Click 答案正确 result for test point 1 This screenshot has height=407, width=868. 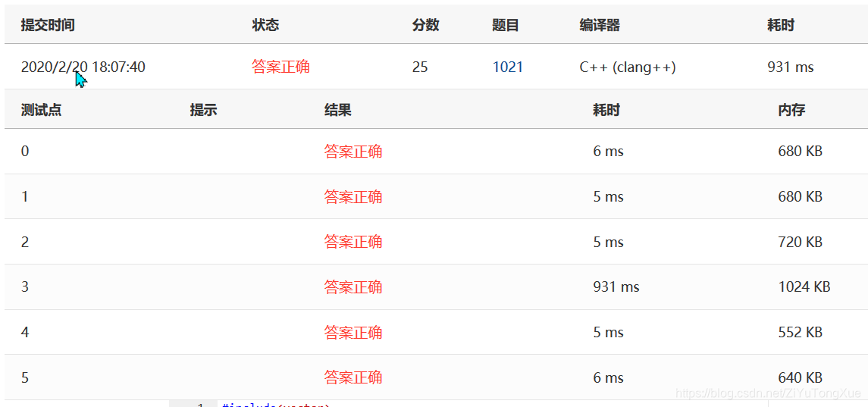[x=353, y=196]
